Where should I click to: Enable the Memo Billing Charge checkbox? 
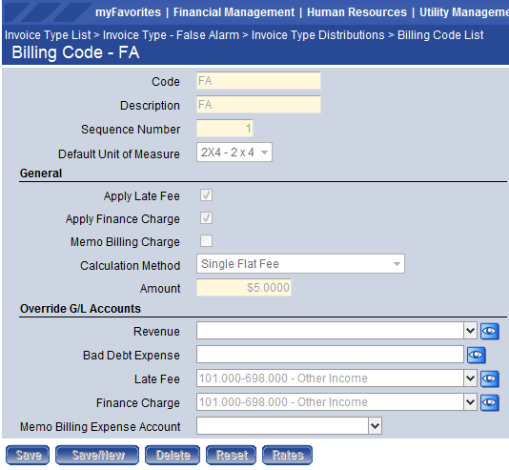tap(206, 241)
